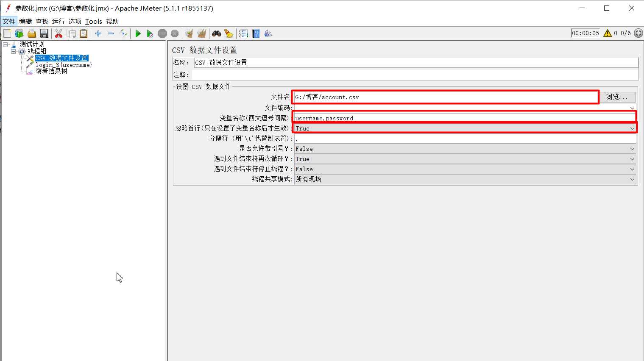Click the feather icon in toolbar
The width and height of the screenshot is (644, 361).
(268, 33)
